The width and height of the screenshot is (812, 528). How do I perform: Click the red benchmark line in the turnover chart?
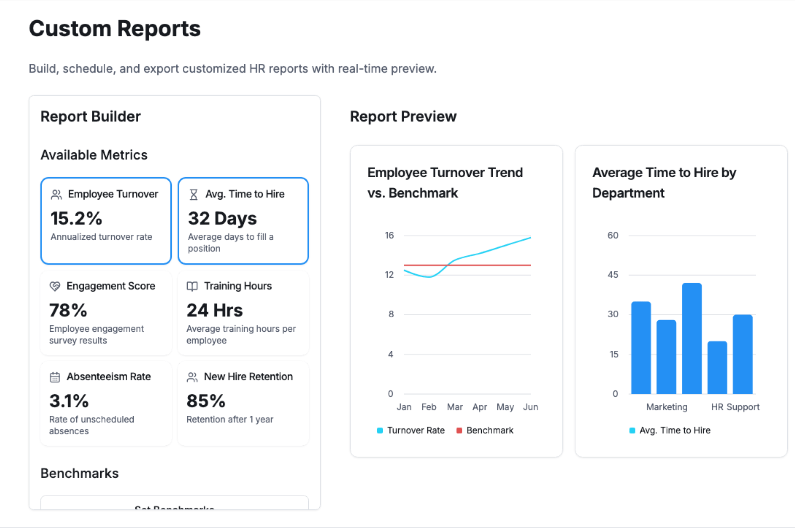pyautogui.click(x=499, y=265)
